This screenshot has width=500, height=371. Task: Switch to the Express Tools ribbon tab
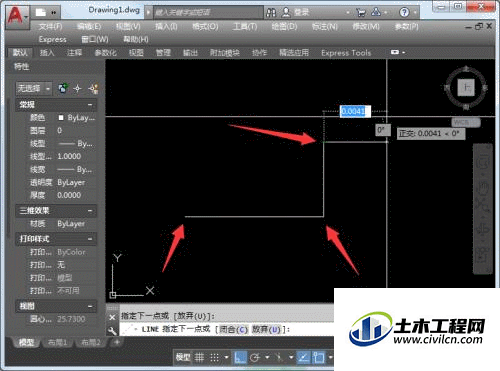click(x=346, y=53)
